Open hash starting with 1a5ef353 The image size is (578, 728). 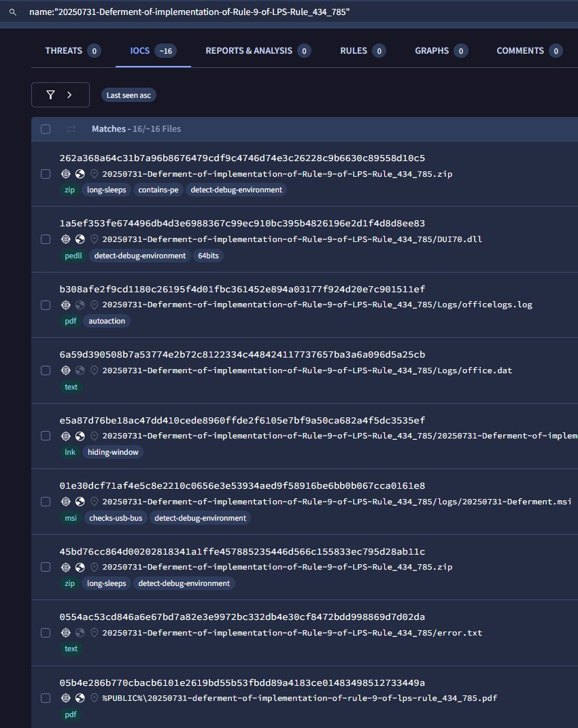point(242,224)
